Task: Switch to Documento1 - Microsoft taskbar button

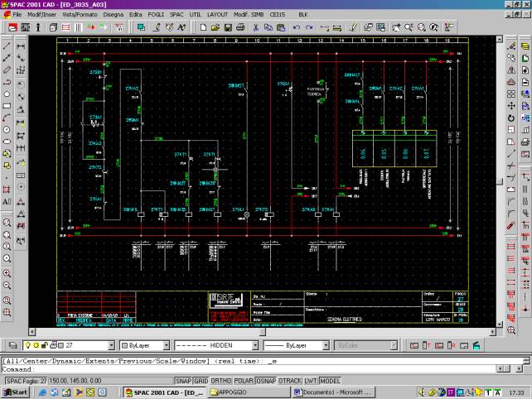Action: (x=333, y=392)
